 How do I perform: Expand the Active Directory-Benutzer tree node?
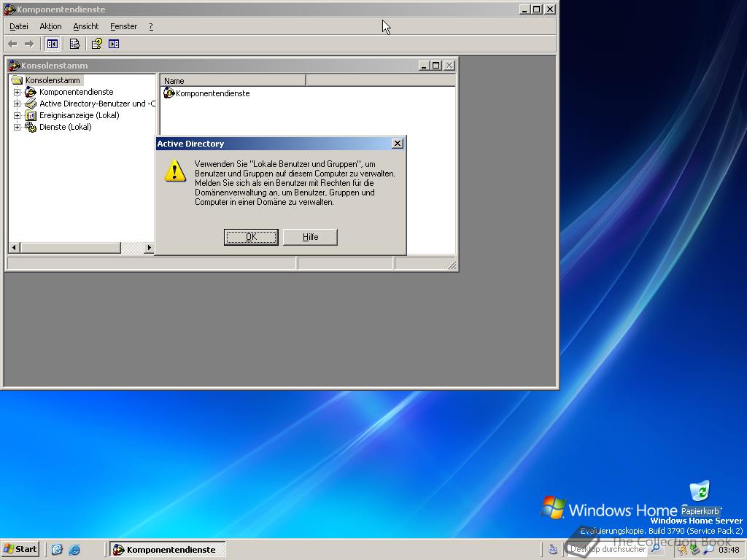[18, 104]
